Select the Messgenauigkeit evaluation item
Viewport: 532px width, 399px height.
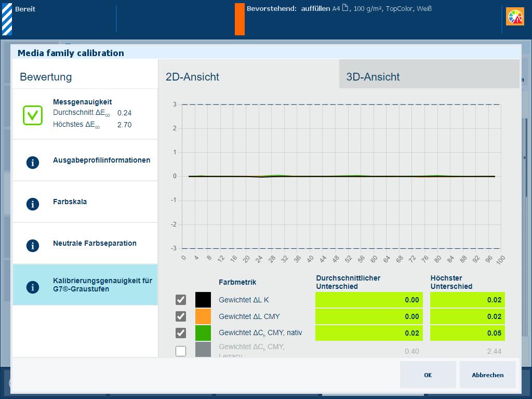pos(85,114)
